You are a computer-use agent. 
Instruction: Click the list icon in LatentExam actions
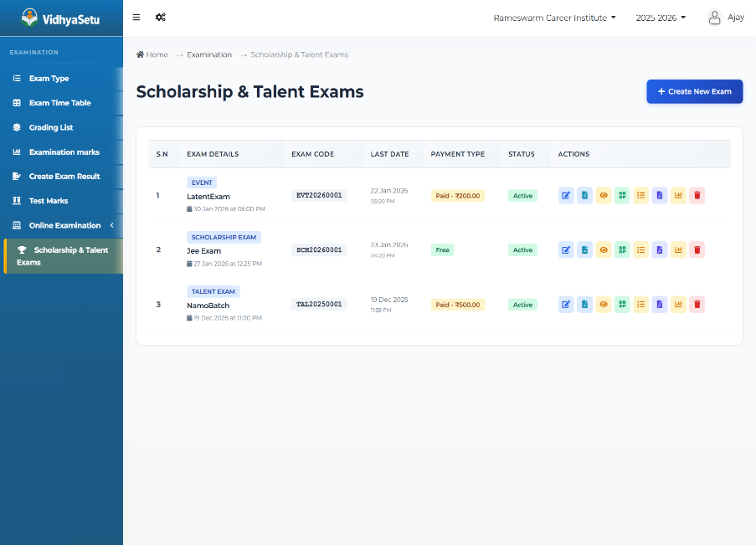point(640,195)
